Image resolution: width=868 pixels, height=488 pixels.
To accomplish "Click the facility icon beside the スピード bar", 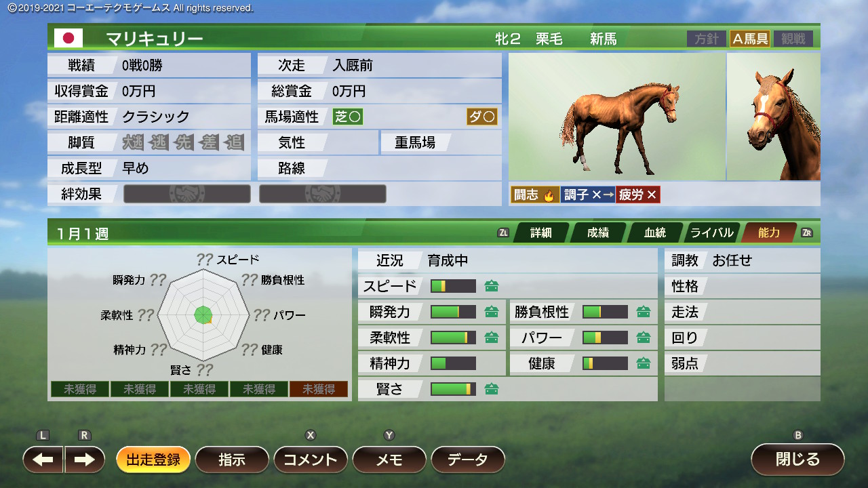I will click(x=492, y=286).
